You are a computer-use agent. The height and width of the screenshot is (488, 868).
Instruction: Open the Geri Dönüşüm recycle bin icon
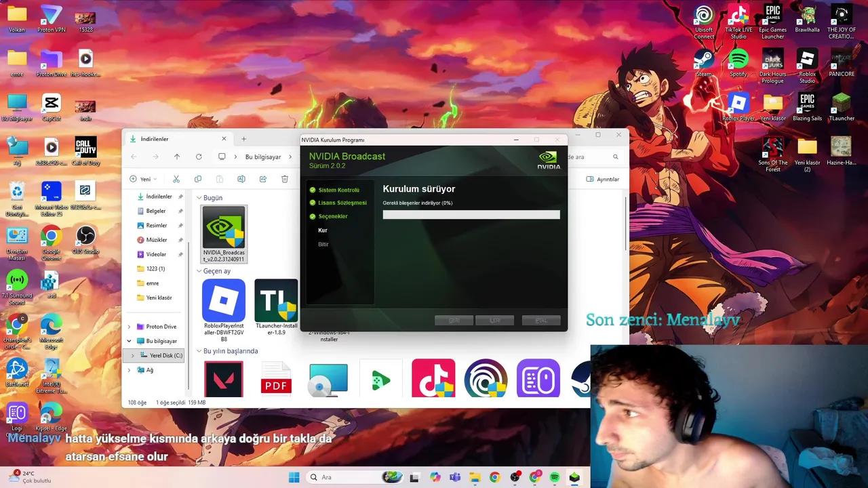(x=17, y=198)
